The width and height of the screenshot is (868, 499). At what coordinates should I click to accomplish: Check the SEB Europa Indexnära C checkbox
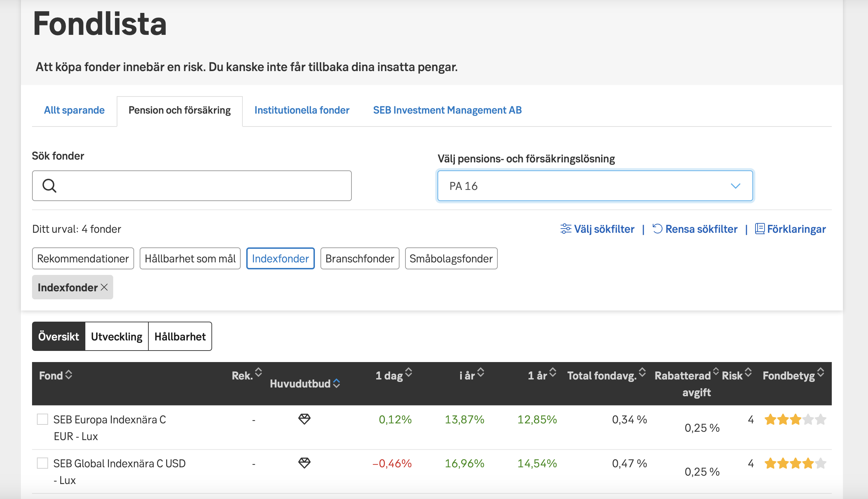(x=42, y=419)
